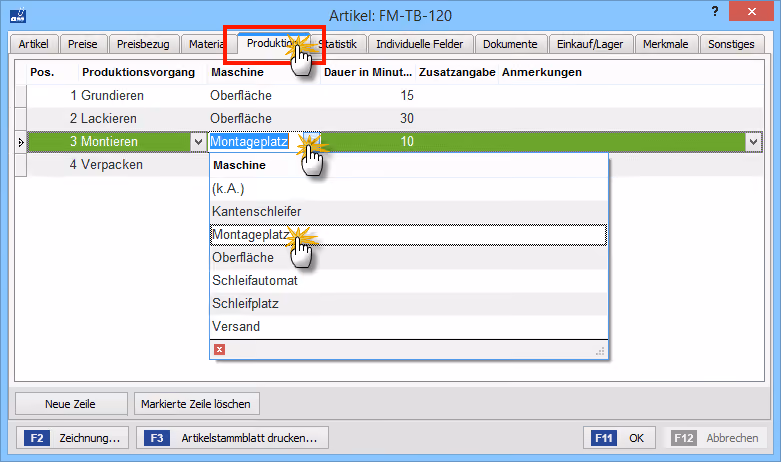
Task: Click the help question mark icon
Action: (715, 11)
